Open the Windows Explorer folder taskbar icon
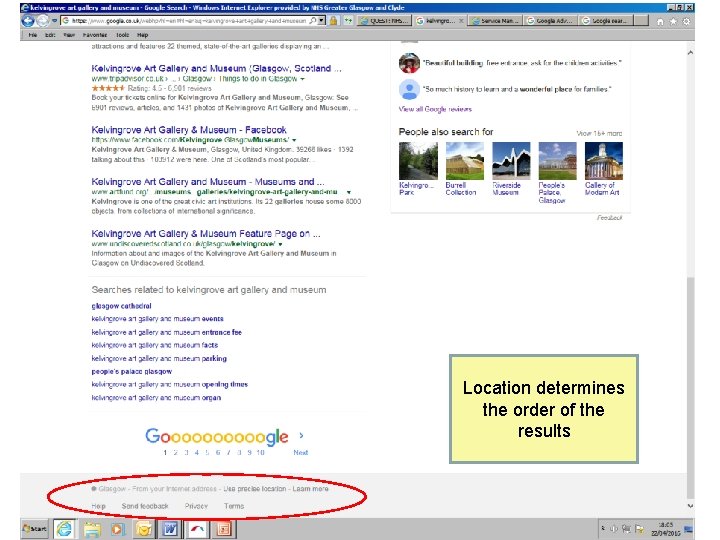Image resolution: width=720 pixels, height=540 pixels. (91, 529)
